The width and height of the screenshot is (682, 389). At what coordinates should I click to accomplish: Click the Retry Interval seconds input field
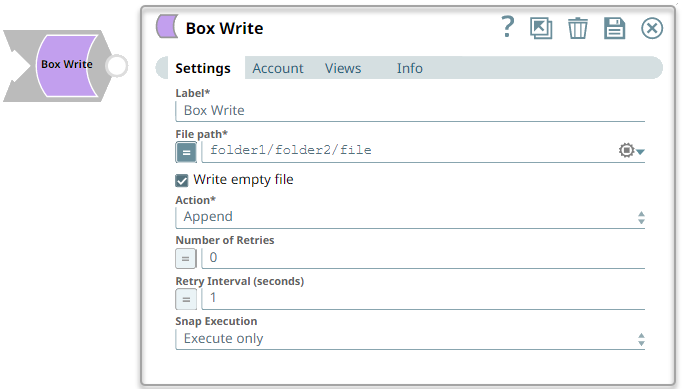pos(423,298)
